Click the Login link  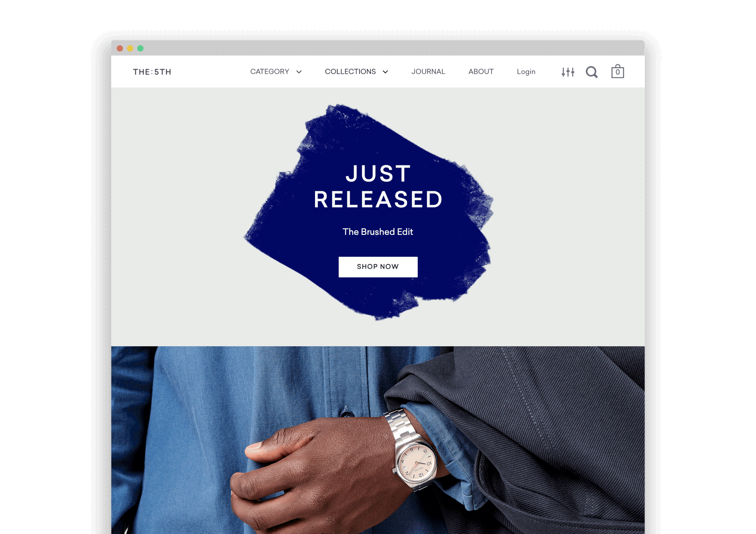pos(526,72)
